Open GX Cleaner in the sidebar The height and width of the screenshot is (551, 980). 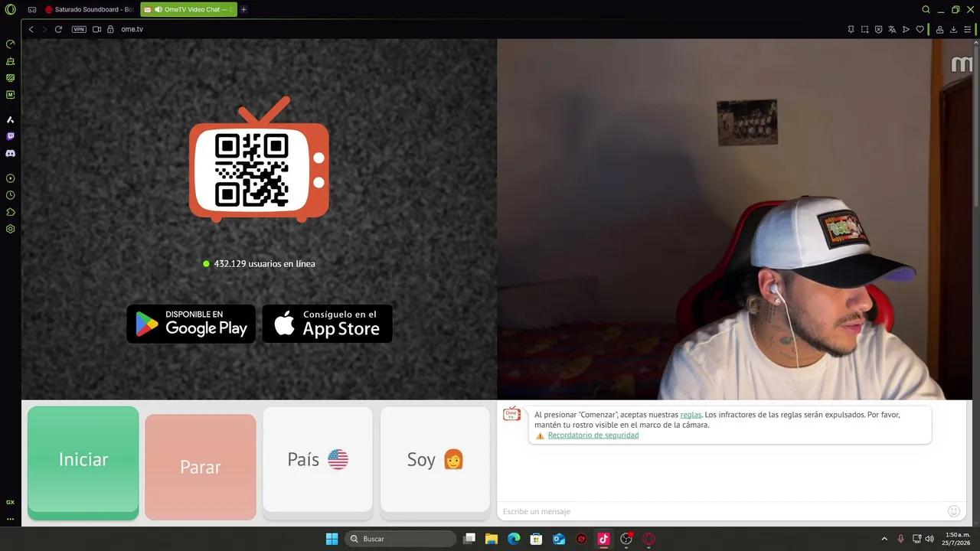tap(11, 61)
